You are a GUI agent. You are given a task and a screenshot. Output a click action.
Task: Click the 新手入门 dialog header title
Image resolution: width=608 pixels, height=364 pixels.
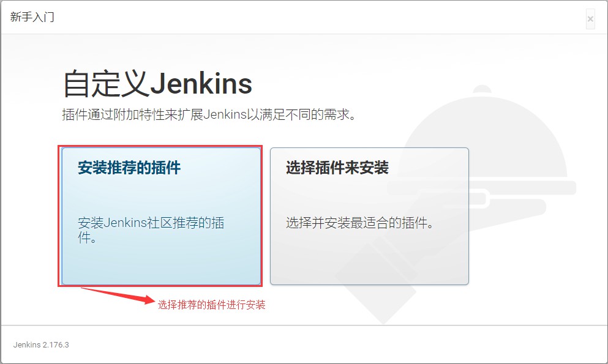click(32, 17)
